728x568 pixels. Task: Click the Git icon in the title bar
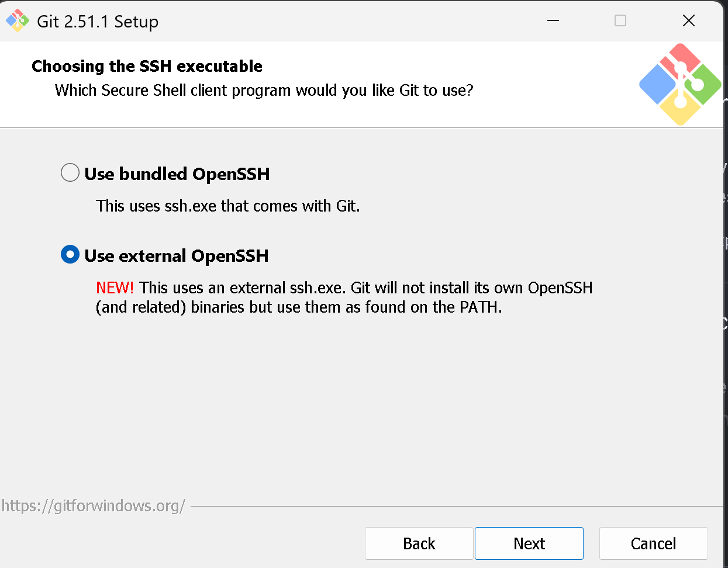pos(18,21)
